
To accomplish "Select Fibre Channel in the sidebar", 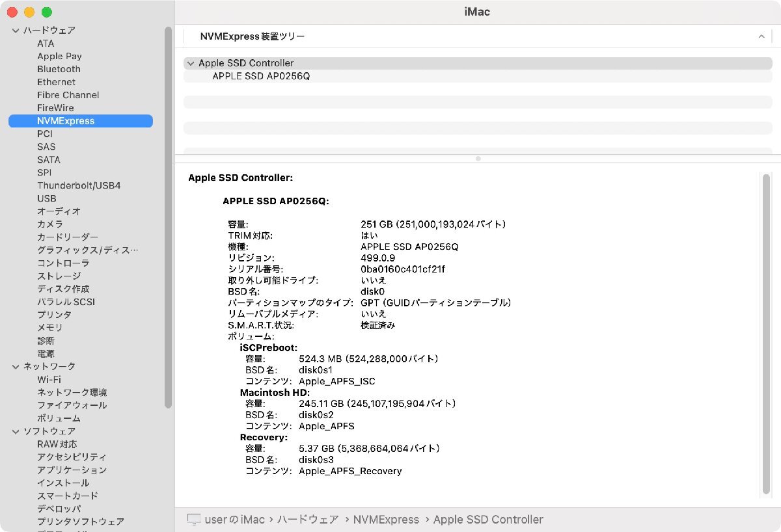I will (x=68, y=95).
